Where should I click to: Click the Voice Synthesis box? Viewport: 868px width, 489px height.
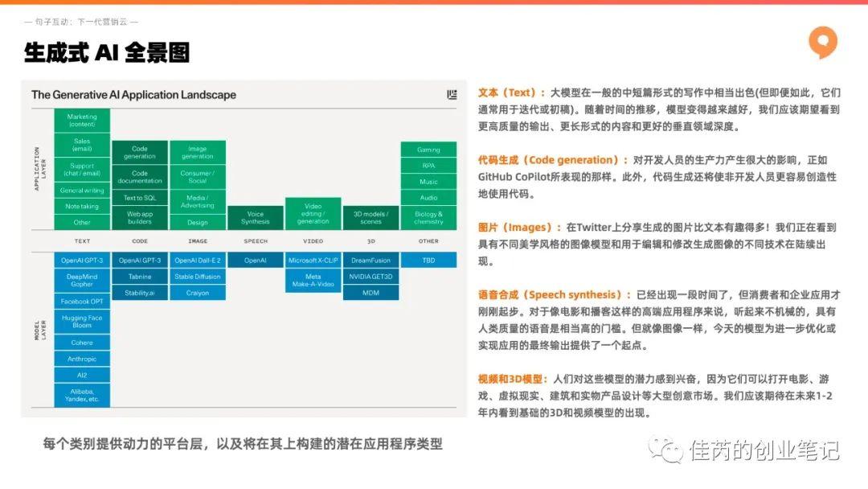tap(256, 218)
